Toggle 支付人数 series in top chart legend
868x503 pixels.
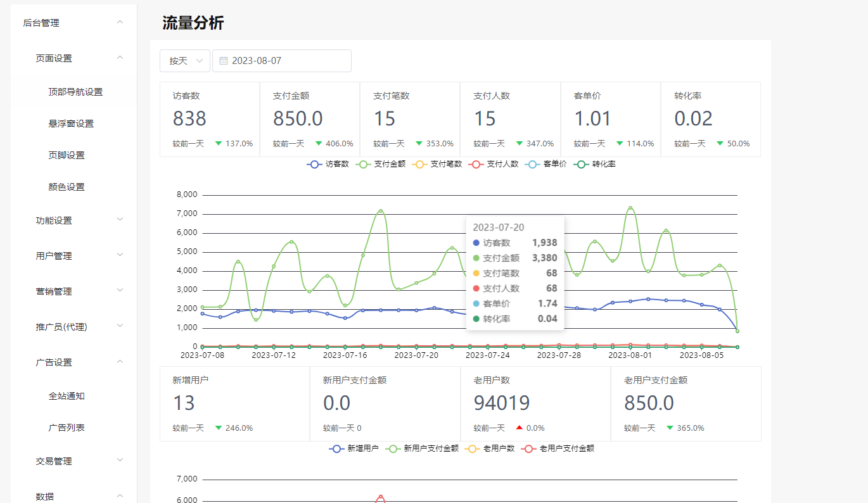[493, 164]
